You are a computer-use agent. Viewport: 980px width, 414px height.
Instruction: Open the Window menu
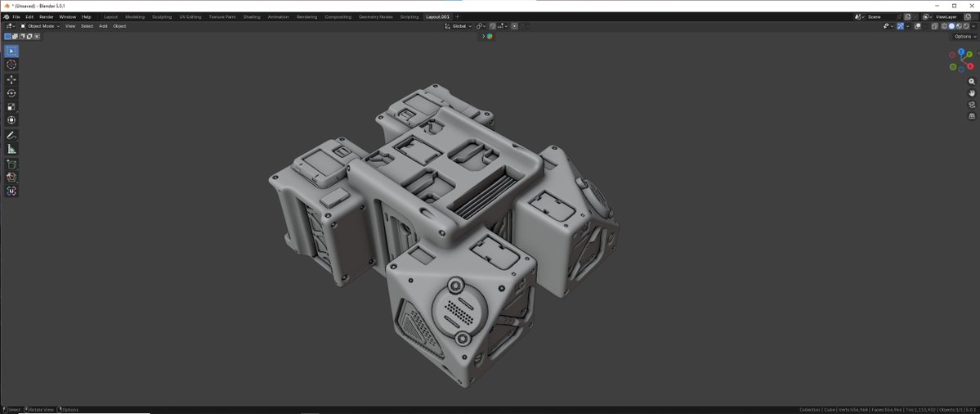point(68,16)
